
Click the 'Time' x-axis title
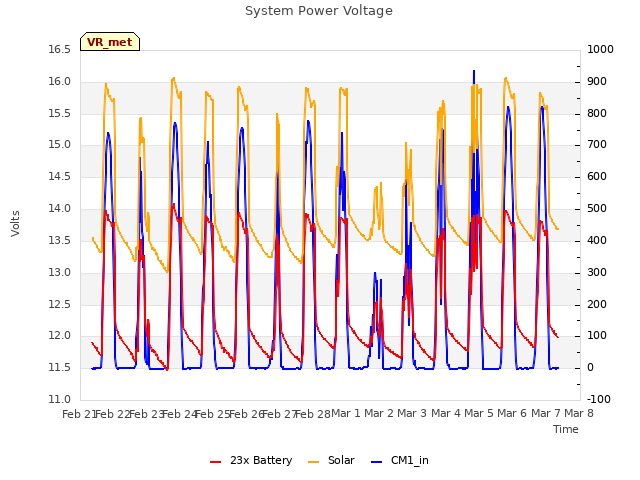pyautogui.click(x=566, y=429)
